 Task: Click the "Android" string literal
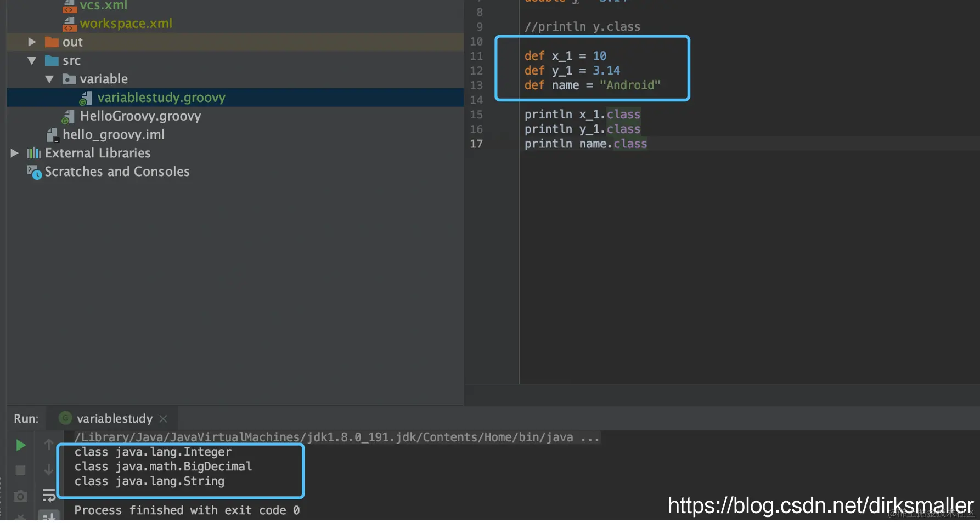pyautogui.click(x=630, y=86)
